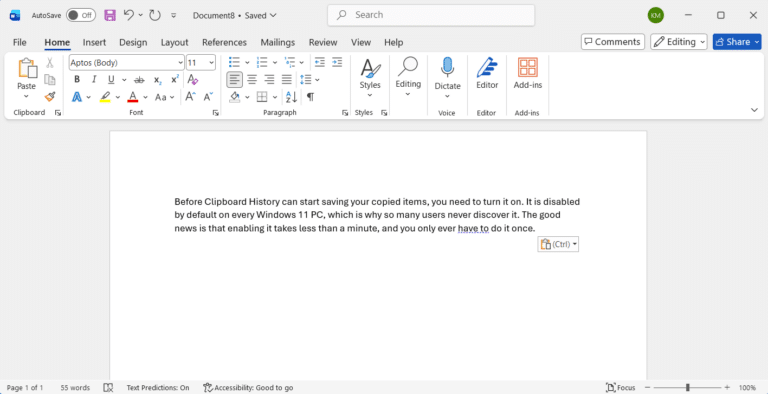Collapse the ribbon with chevron
Screen dimensions: 768x394
click(754, 110)
